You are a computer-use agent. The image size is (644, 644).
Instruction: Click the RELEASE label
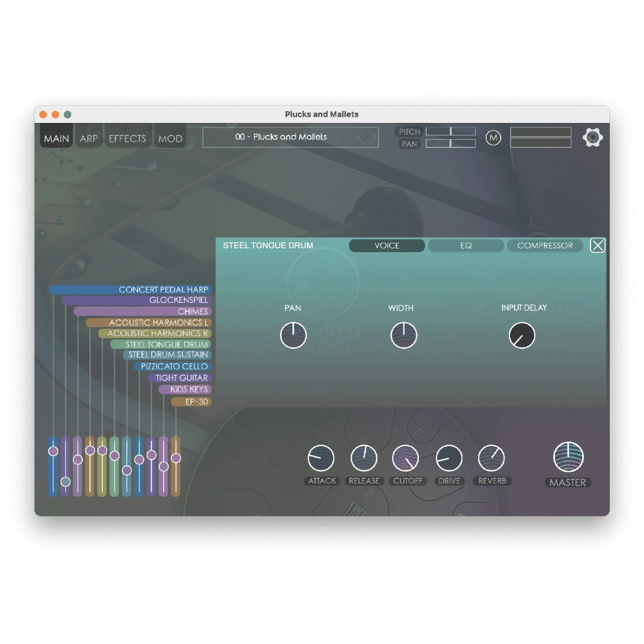(x=364, y=481)
